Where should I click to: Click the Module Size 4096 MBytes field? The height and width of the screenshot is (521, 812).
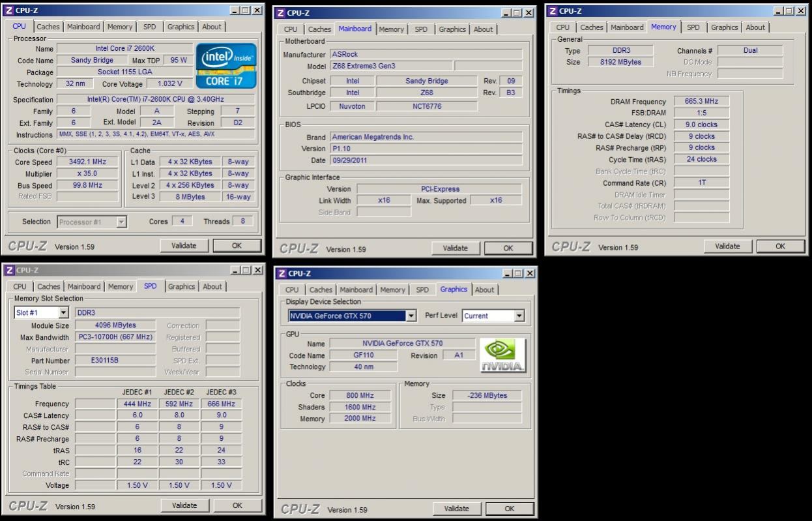[115, 325]
